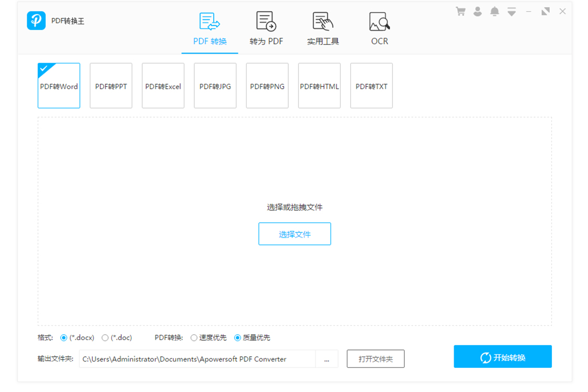Open the notification bell icon
588x392 pixels.
click(x=495, y=11)
